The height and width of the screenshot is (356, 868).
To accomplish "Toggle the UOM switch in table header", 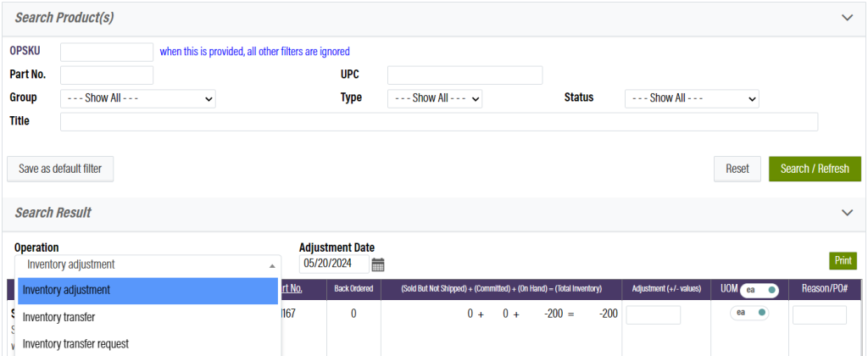I will click(759, 290).
